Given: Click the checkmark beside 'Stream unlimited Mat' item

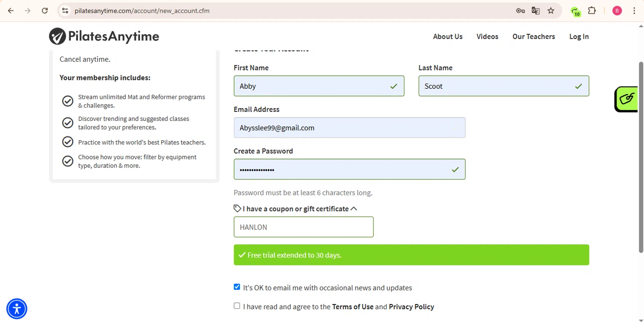Looking at the screenshot, I should 68,101.
